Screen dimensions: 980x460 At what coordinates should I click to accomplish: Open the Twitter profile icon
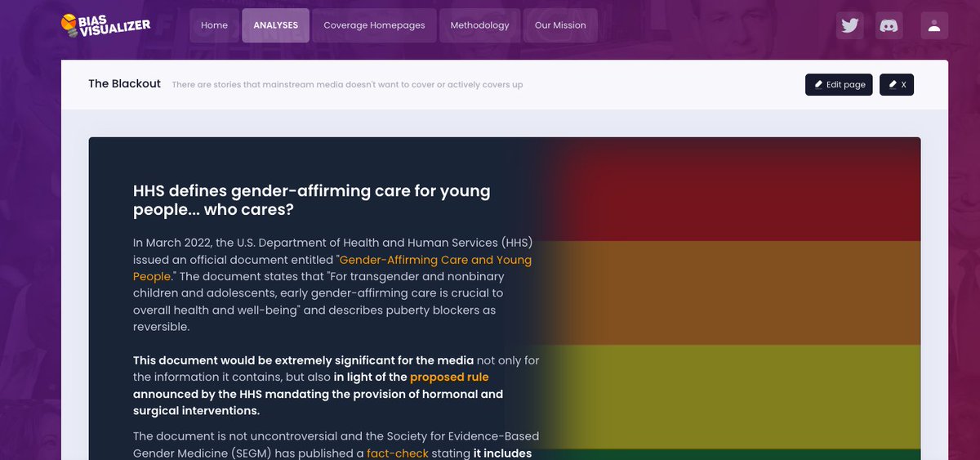coord(850,25)
